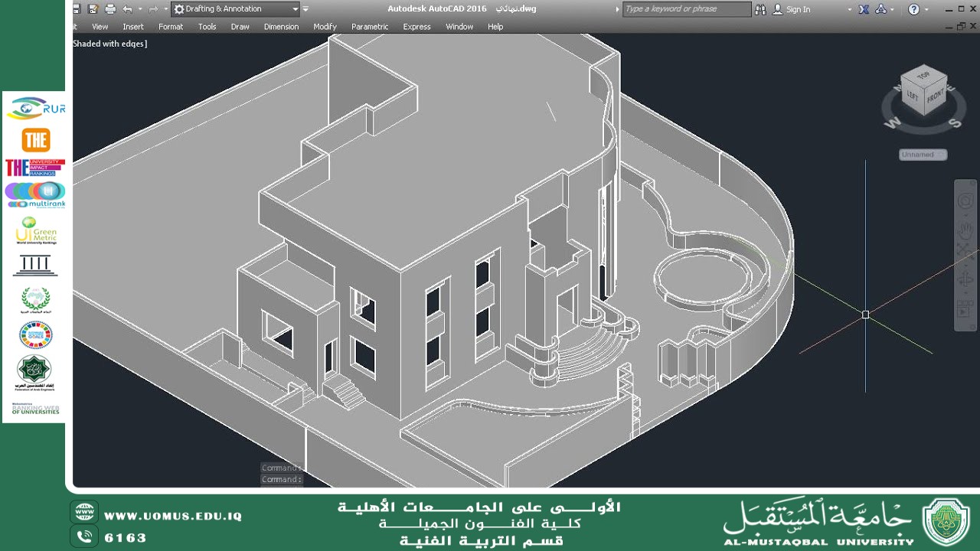Click the FRONT face of the ViewCube

pyautogui.click(x=936, y=97)
